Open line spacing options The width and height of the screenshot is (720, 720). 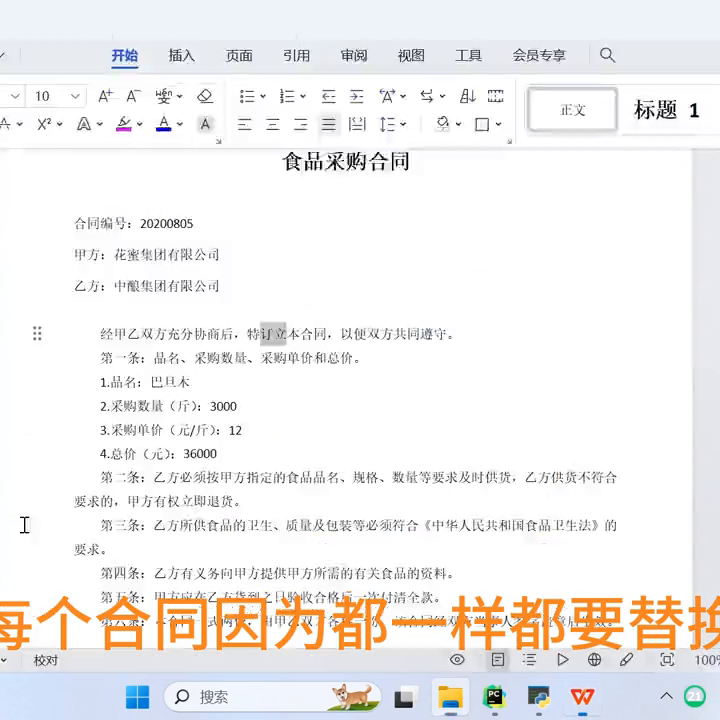388,124
